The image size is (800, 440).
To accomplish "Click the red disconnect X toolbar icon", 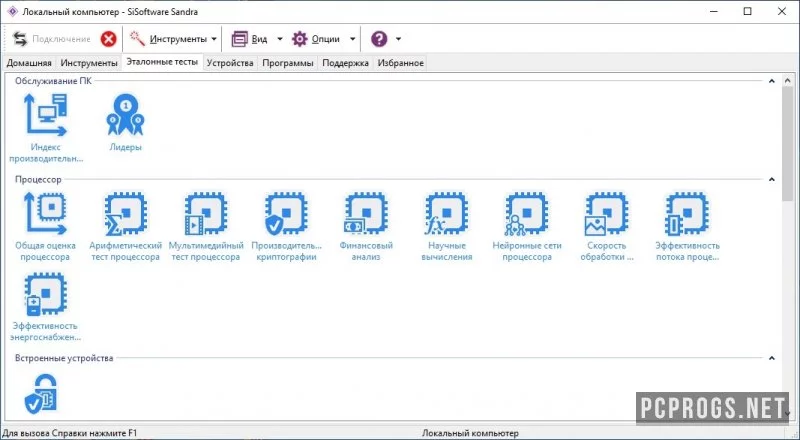I will coord(108,39).
